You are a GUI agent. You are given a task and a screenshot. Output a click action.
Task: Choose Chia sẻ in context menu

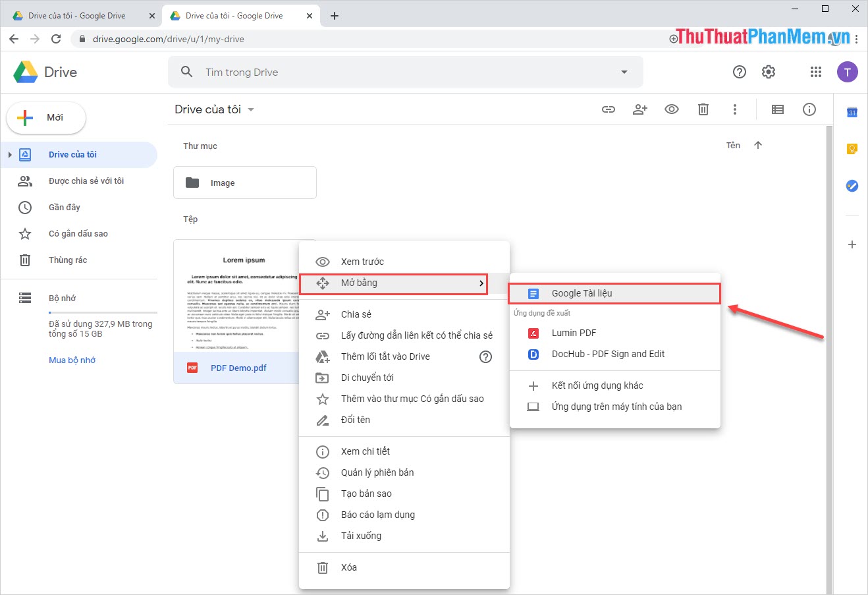pyautogui.click(x=404, y=314)
